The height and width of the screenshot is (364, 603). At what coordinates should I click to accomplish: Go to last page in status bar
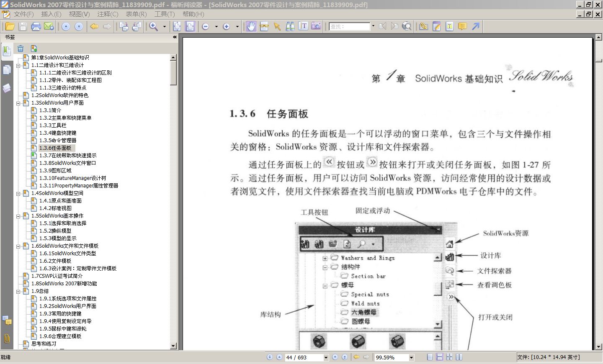(x=345, y=357)
